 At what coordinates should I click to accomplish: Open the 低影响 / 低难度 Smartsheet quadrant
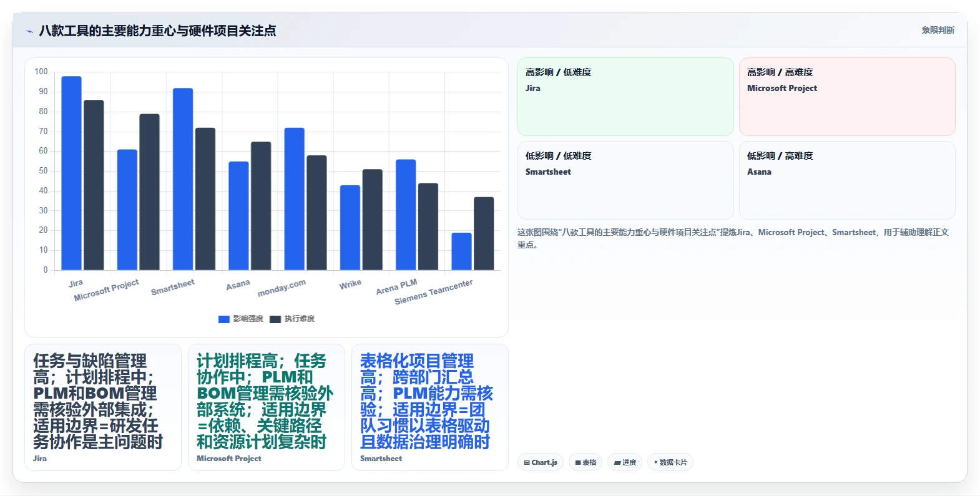point(625,180)
